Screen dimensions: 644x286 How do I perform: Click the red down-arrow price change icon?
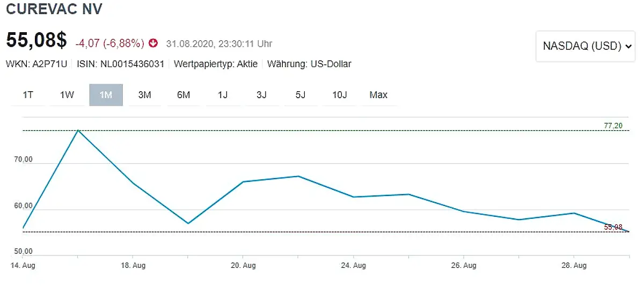[x=153, y=43]
